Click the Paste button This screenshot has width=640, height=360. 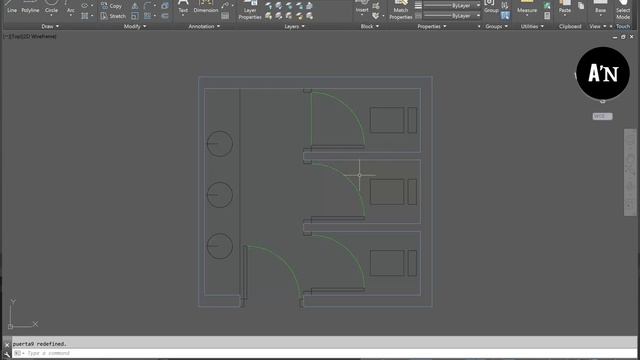[565, 7]
